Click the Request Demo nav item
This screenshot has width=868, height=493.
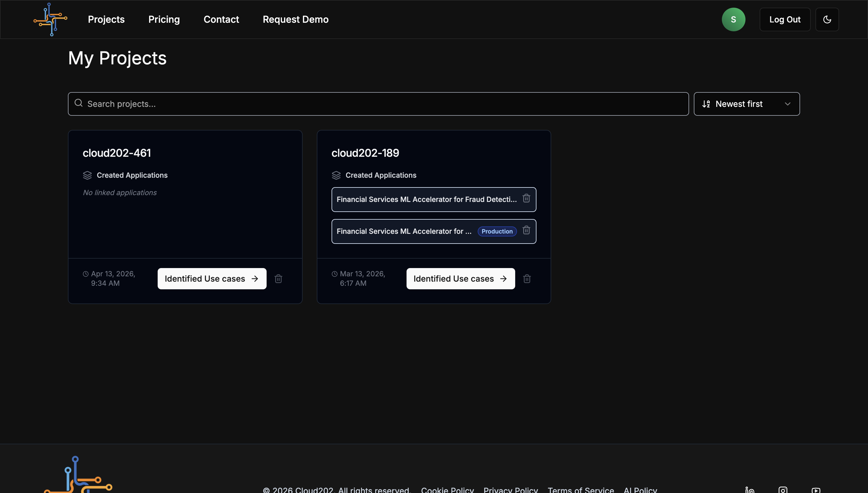(295, 19)
